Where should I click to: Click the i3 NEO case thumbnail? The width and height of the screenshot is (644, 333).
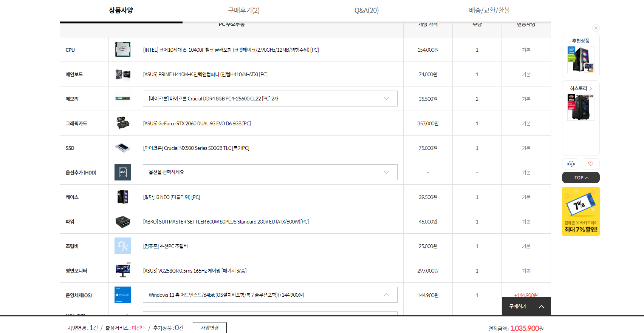(123, 197)
